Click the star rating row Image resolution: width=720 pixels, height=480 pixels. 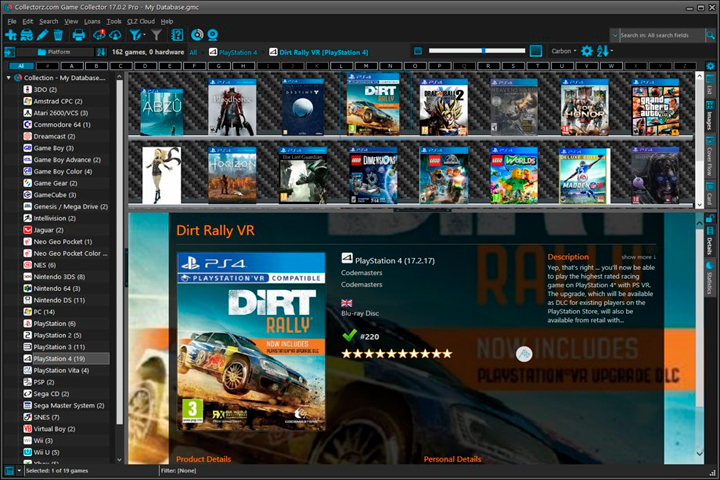397,354
